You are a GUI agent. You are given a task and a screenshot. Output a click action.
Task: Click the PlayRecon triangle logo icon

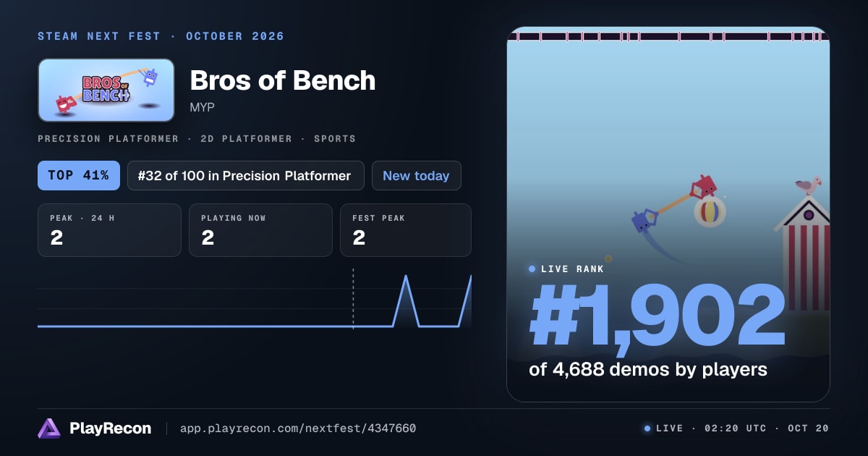point(49,428)
